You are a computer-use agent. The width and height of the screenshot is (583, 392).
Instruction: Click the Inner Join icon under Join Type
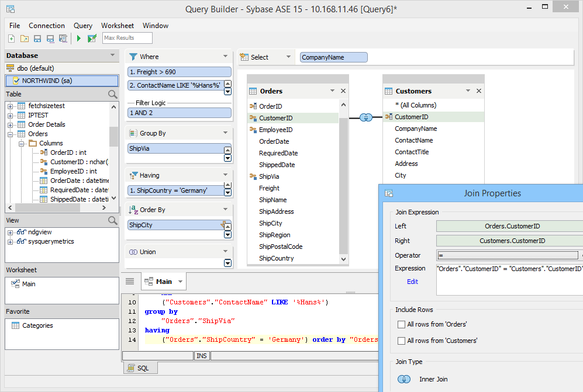[x=404, y=379]
